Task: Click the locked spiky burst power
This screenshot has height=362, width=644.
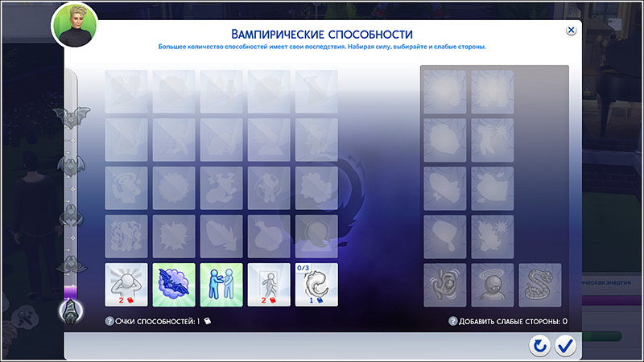Action: pos(174,237)
